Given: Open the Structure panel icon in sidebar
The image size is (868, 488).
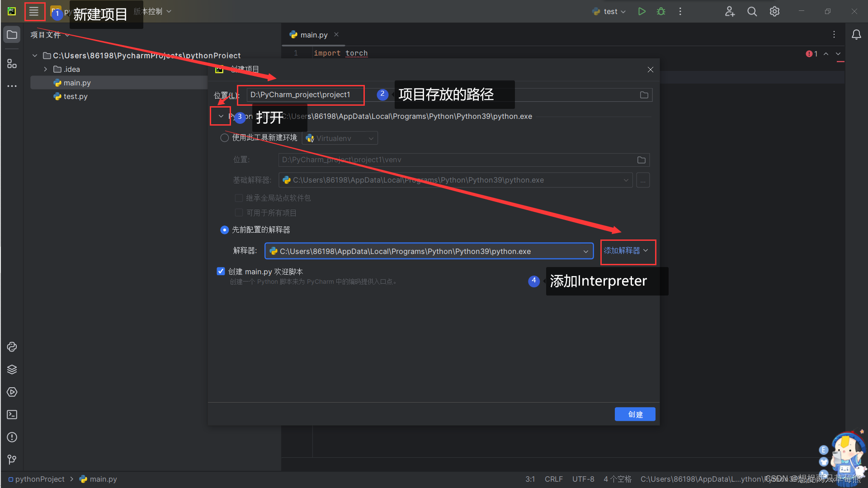Looking at the screenshot, I should (12, 63).
